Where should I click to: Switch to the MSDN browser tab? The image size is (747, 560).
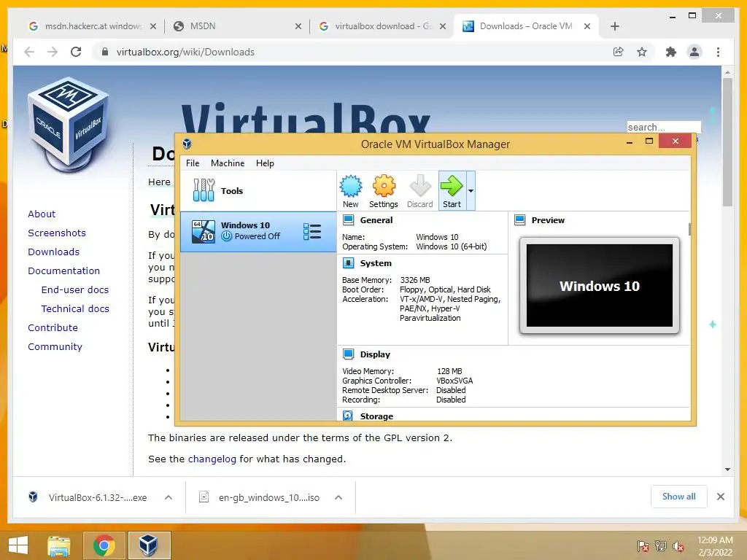pyautogui.click(x=237, y=26)
